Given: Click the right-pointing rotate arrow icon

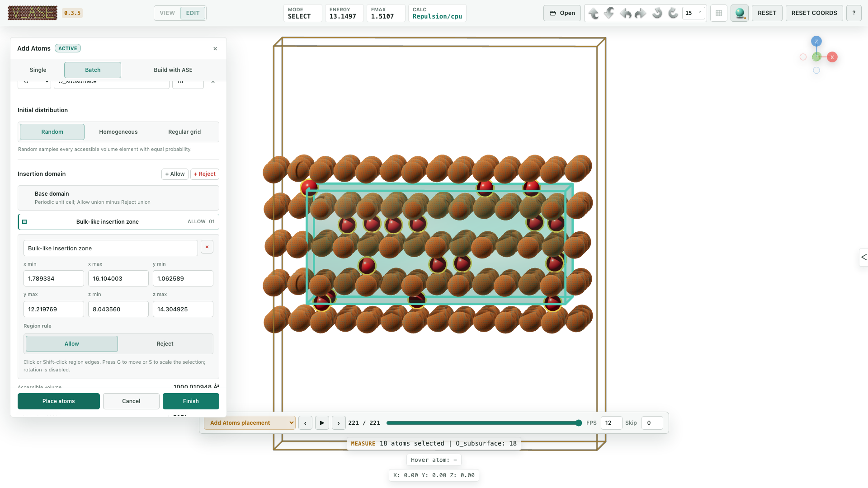Looking at the screenshot, I should click(641, 13).
